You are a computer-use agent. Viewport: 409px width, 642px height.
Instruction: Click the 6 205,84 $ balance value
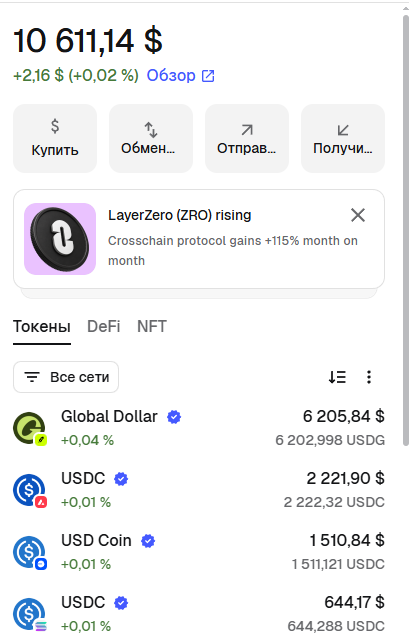click(x=343, y=416)
